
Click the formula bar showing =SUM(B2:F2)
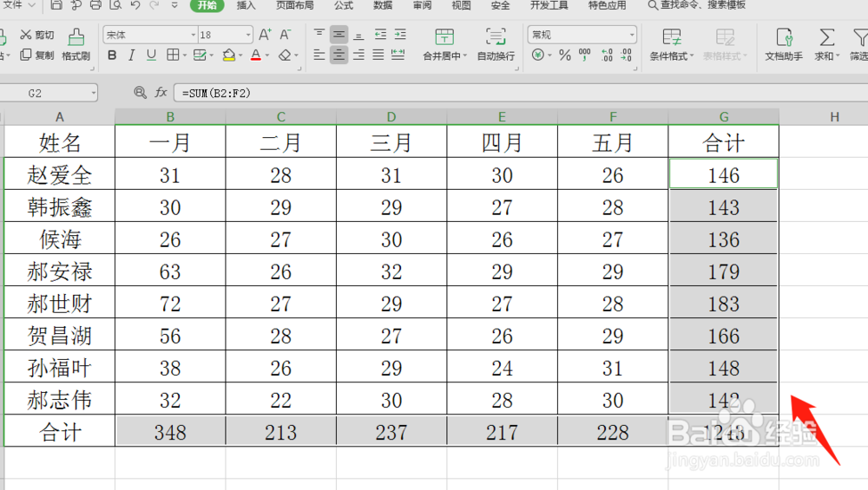(520, 93)
